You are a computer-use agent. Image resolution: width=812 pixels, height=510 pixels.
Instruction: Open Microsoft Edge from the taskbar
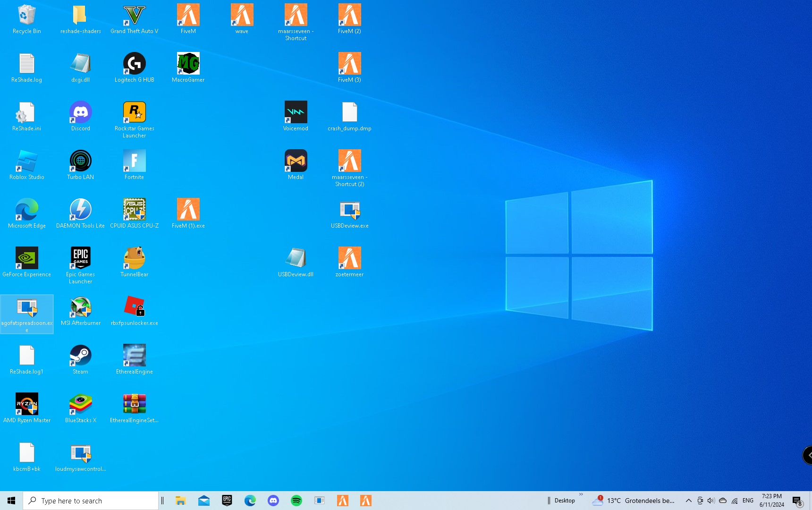(x=250, y=501)
